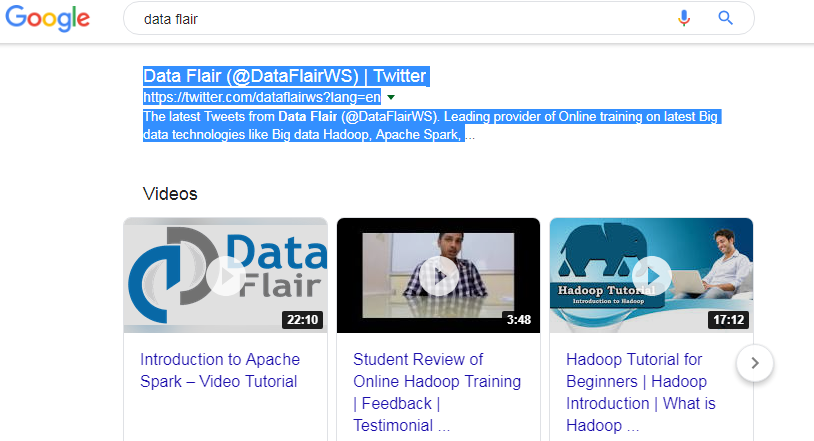Start voice search with microphone icon

[x=684, y=19]
